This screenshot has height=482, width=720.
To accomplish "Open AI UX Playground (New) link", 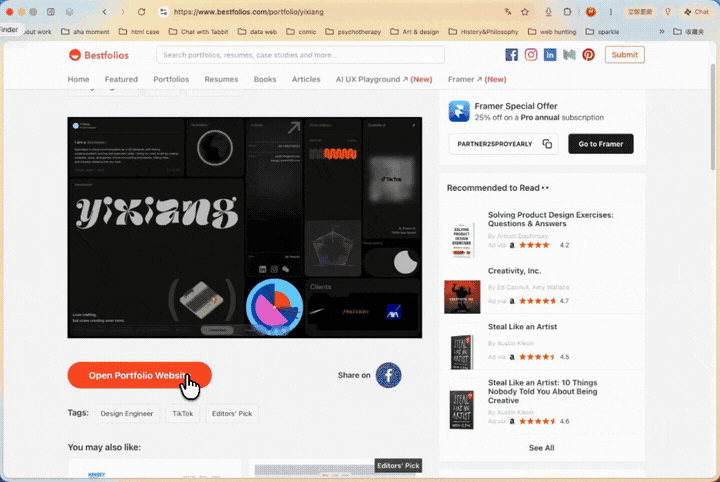I will [384, 79].
